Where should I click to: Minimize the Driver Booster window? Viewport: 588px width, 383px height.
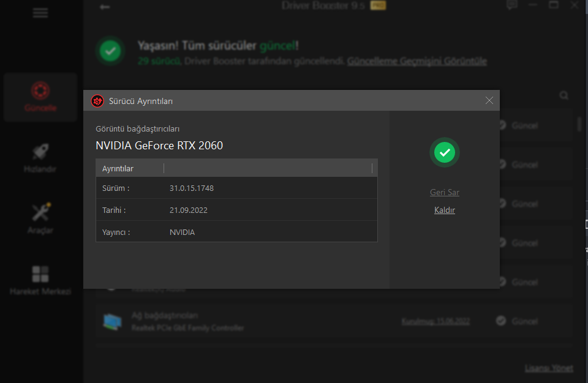(533, 5)
